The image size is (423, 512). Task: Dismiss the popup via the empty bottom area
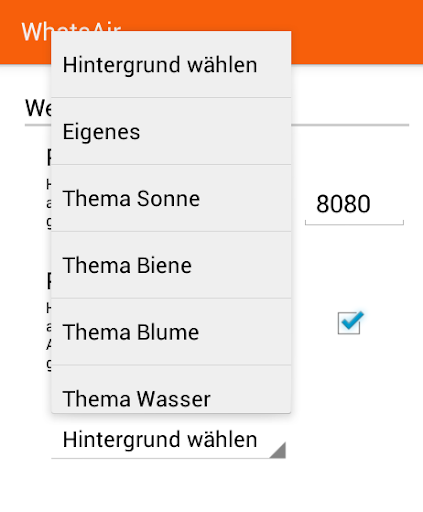[211, 485]
